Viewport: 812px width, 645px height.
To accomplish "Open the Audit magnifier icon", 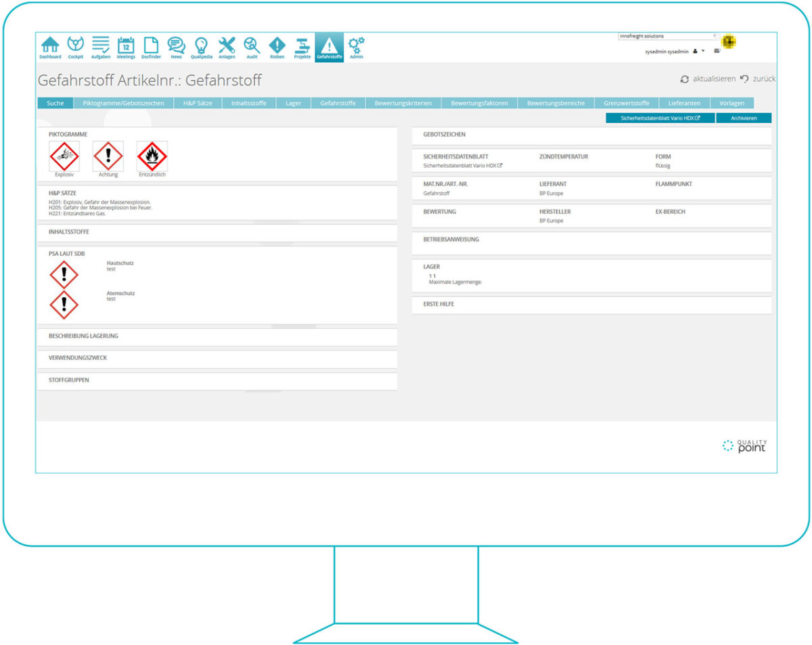I will pyautogui.click(x=251, y=46).
